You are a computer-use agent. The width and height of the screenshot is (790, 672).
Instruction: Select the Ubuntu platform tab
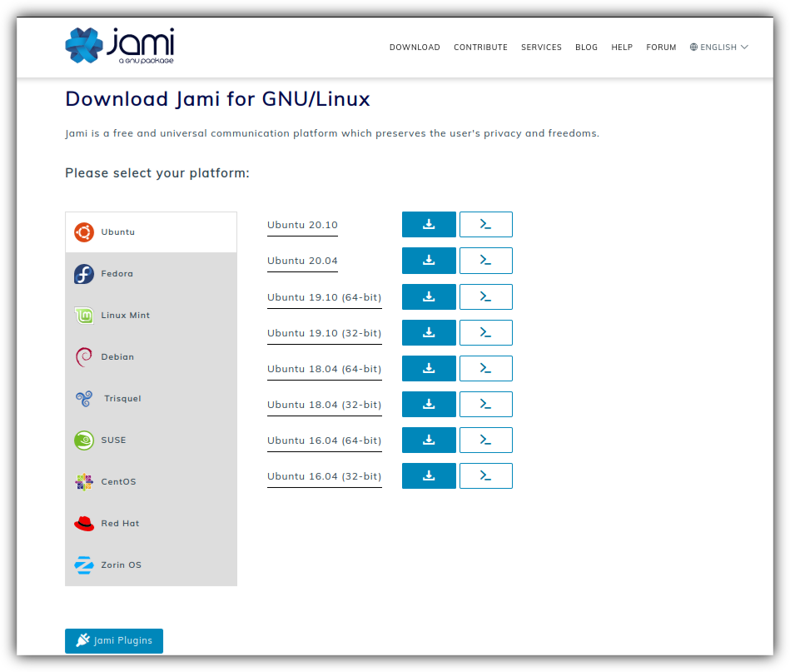tap(152, 231)
